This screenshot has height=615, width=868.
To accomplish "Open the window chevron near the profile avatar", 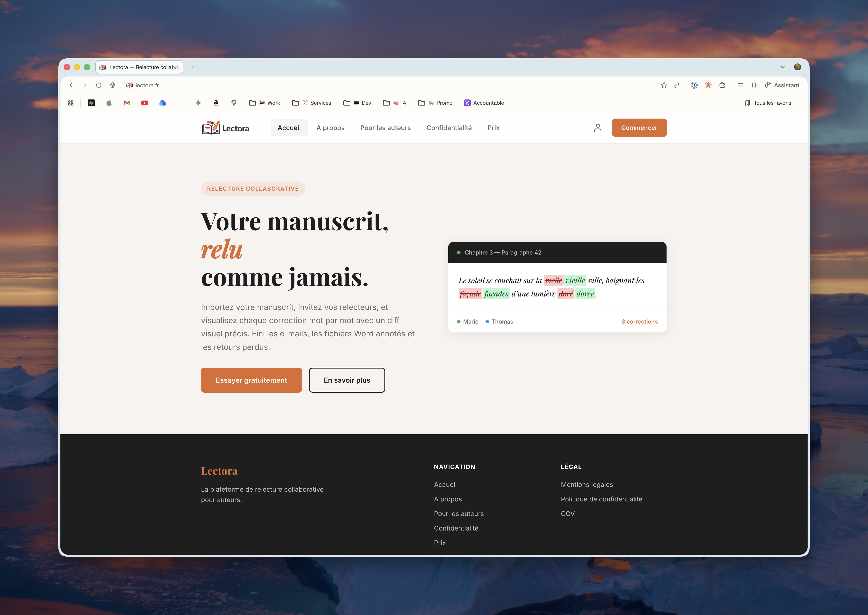I will (x=782, y=67).
